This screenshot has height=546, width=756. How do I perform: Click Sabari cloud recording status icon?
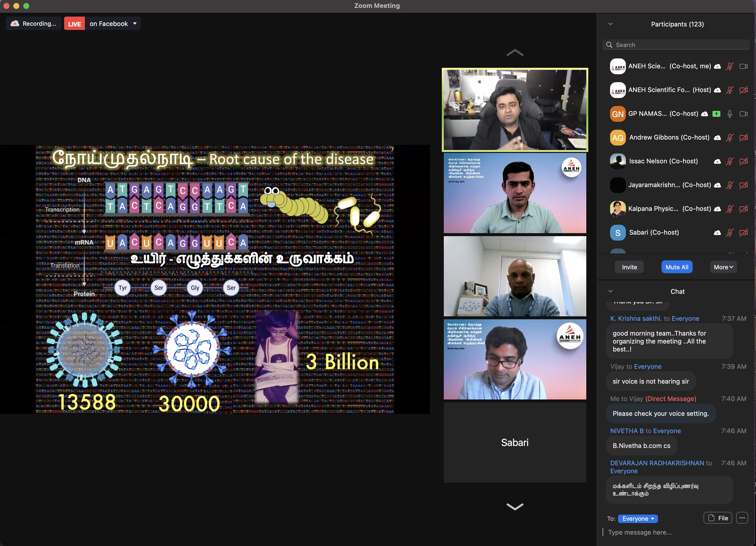pyautogui.click(x=717, y=233)
